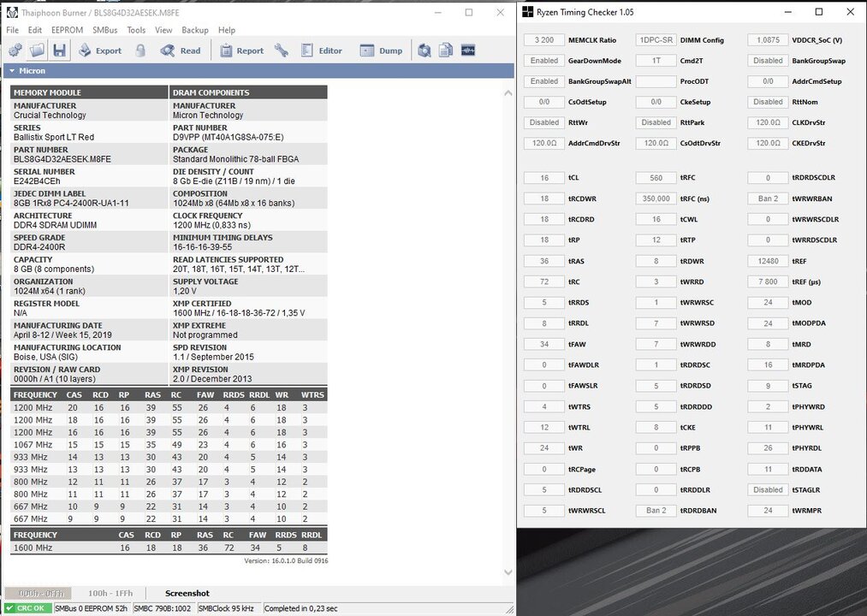
Task: Click the waveform monitor icon in toolbar
Action: pyautogui.click(x=468, y=50)
